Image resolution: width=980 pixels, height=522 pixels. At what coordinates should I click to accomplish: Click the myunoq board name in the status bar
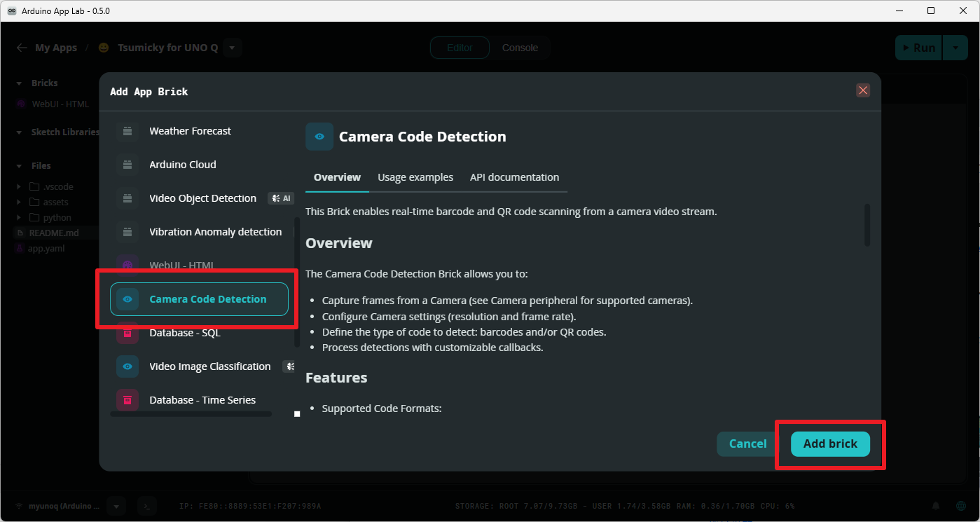63,506
